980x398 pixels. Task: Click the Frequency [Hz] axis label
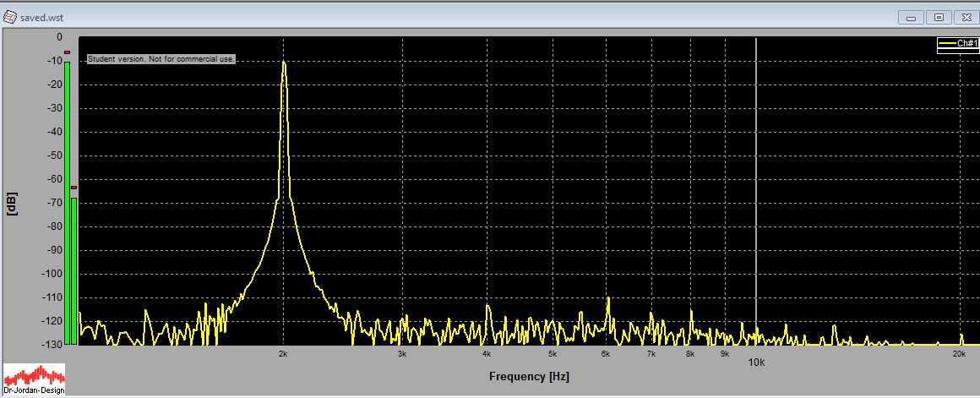[529, 377]
